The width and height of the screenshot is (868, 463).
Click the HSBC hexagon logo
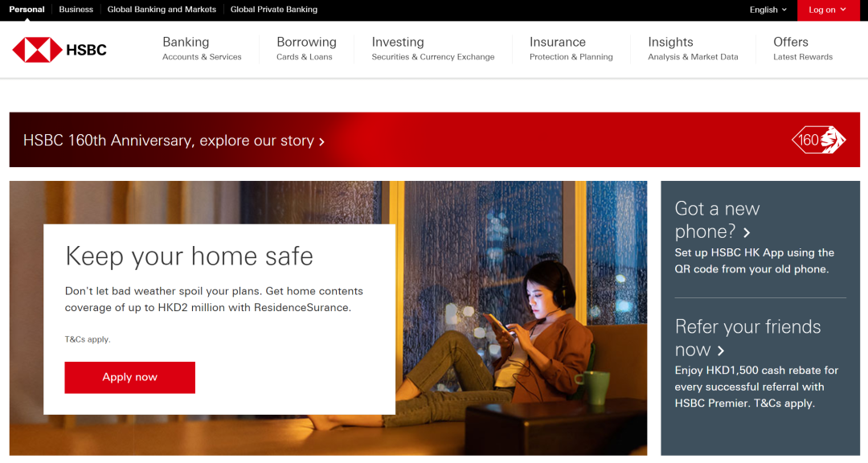click(37, 50)
